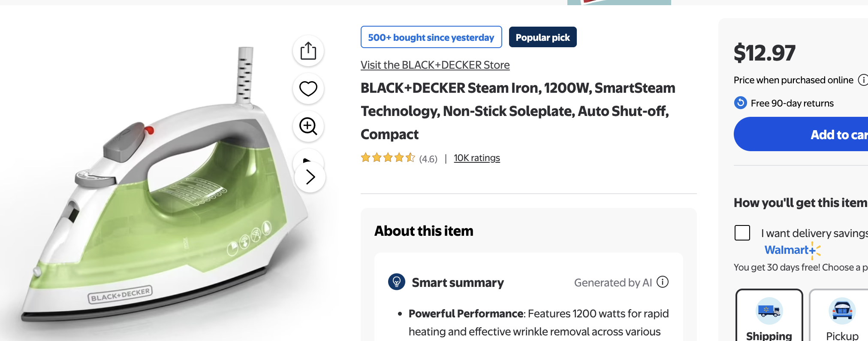
Task: Click the star rating icons
Action: point(388,158)
